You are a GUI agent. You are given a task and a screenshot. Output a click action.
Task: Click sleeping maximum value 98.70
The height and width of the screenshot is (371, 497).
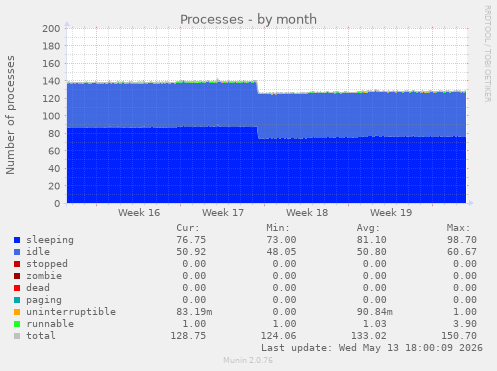click(x=462, y=240)
